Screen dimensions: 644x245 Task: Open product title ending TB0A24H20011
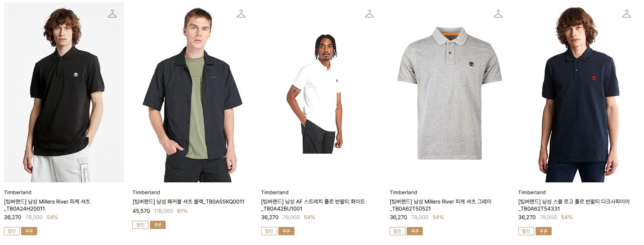click(47, 205)
